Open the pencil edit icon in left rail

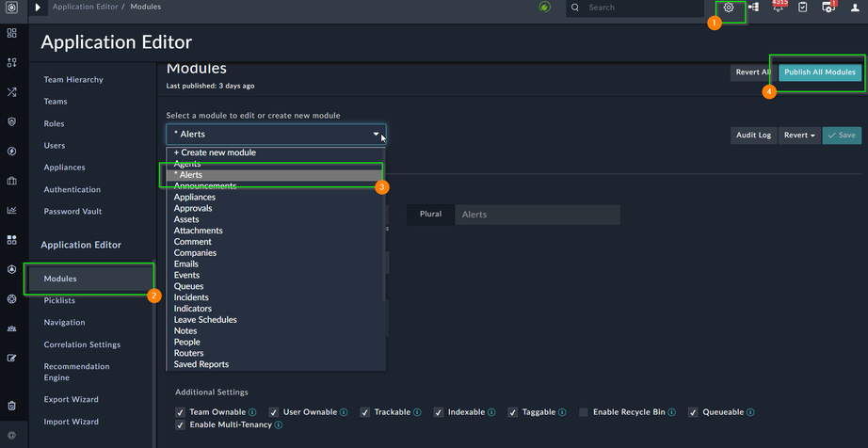[x=11, y=358]
